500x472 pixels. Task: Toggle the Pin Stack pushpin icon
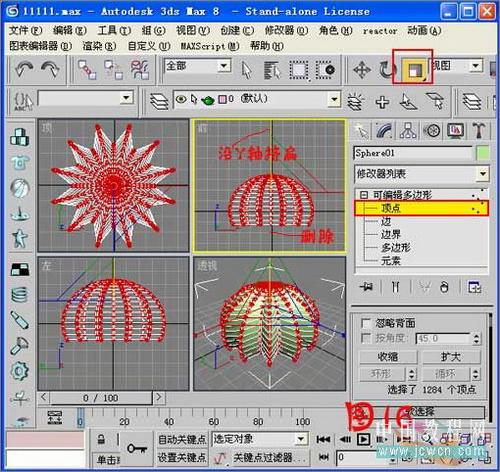[x=367, y=286]
